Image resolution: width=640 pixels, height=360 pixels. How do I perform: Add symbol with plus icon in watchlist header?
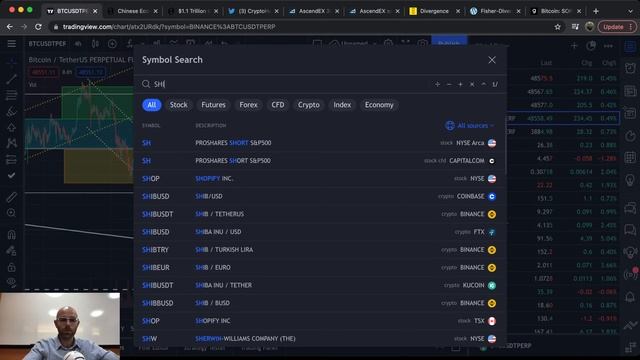point(574,46)
